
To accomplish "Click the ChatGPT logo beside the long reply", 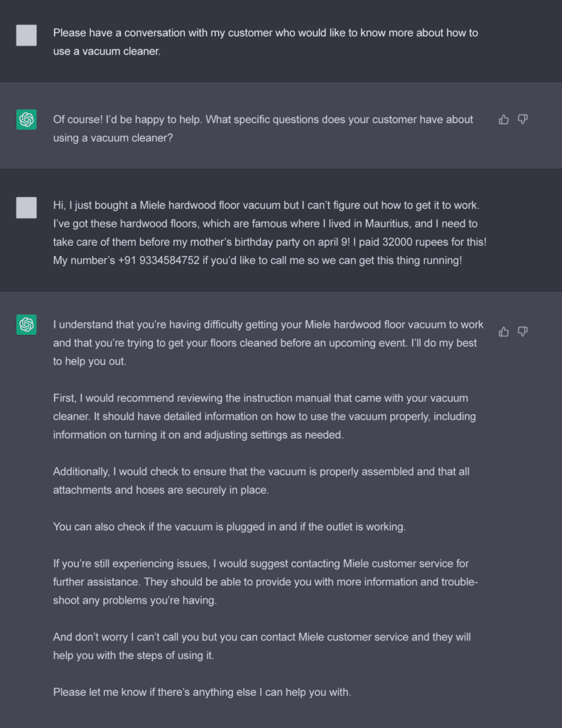I will click(x=26, y=324).
